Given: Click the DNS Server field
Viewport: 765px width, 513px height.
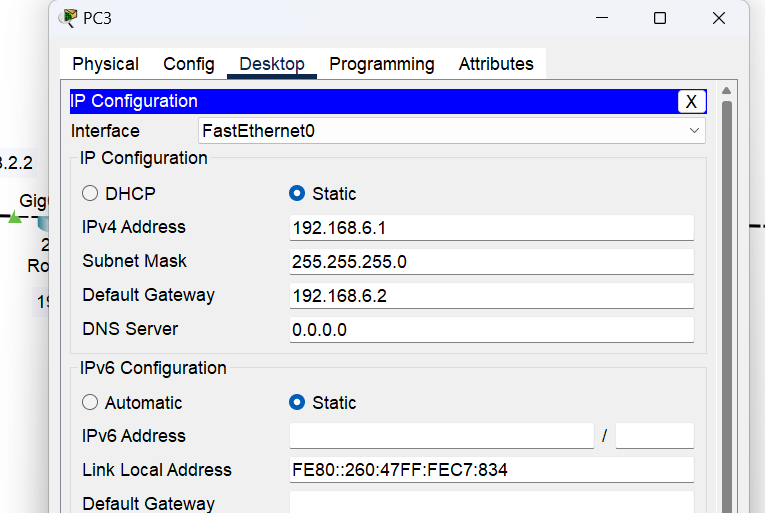Looking at the screenshot, I should tap(491, 330).
